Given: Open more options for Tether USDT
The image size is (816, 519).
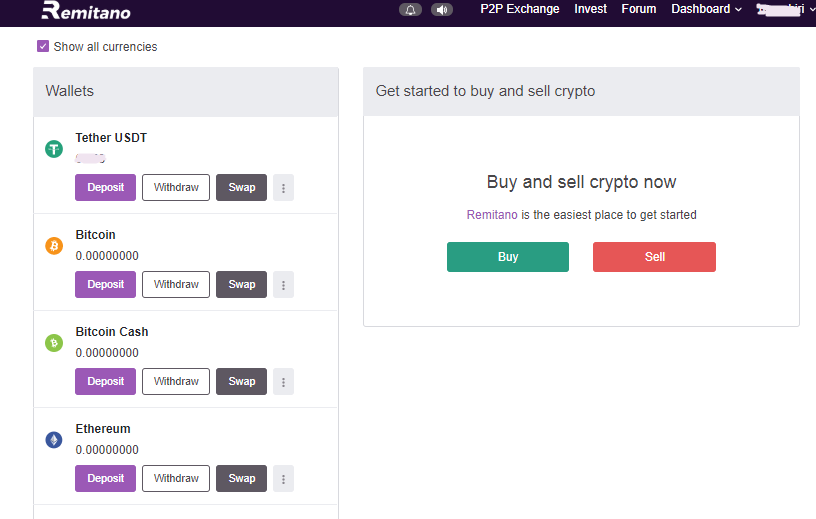Looking at the screenshot, I should pos(283,187).
